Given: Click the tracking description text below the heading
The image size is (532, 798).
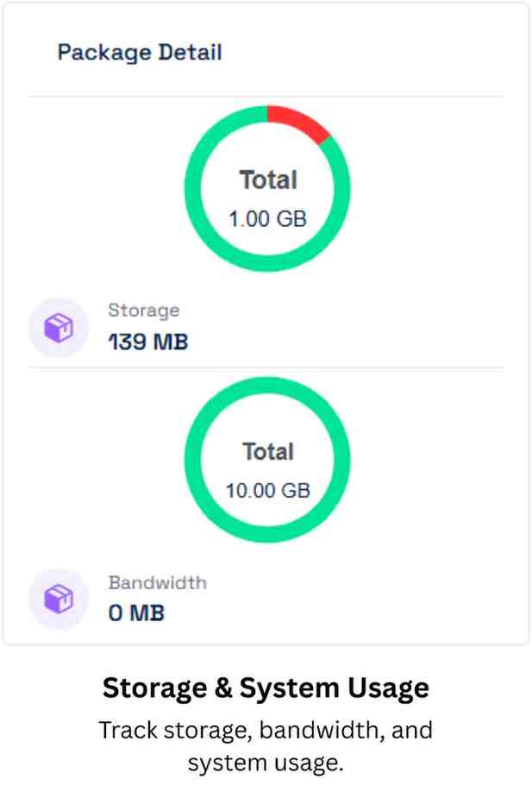Looking at the screenshot, I should click(266, 745).
